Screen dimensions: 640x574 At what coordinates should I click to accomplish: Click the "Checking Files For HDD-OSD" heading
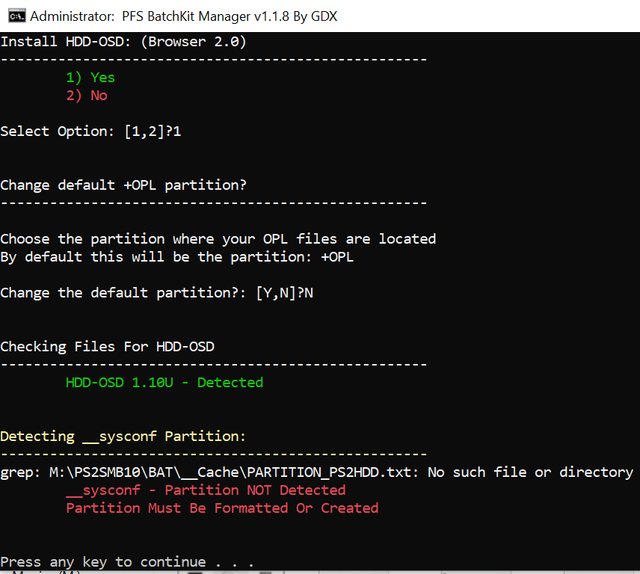click(x=107, y=347)
